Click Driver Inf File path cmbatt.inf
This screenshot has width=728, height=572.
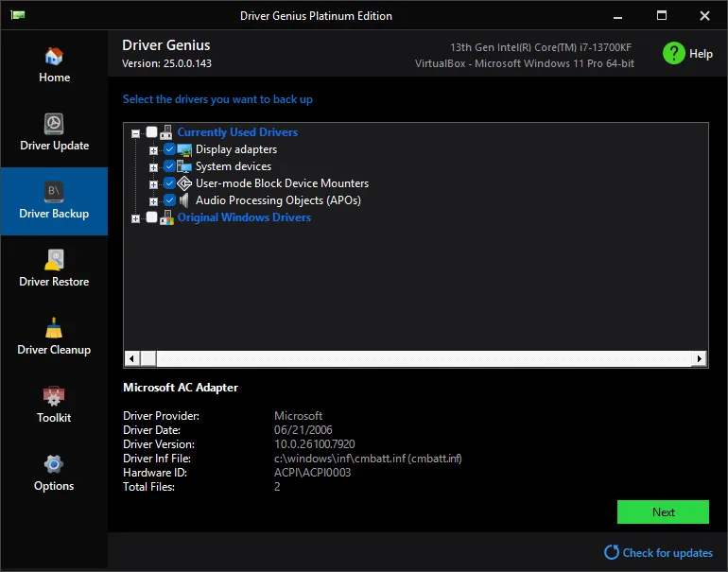click(368, 459)
